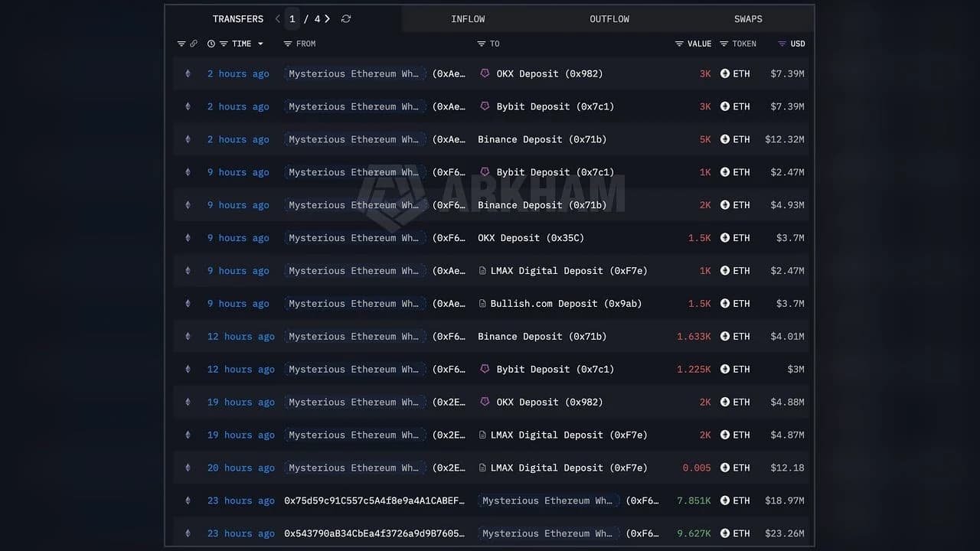
Task: Click the $23.26M USD value
Action: click(x=784, y=533)
